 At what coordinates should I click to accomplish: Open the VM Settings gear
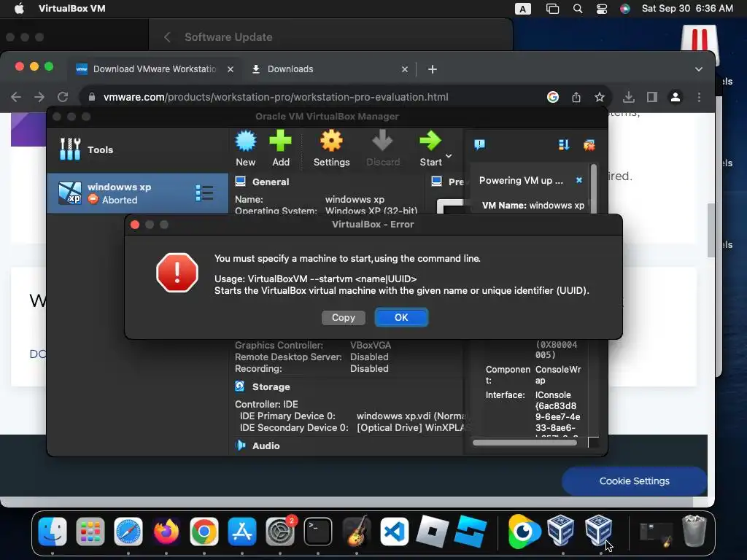click(x=332, y=148)
